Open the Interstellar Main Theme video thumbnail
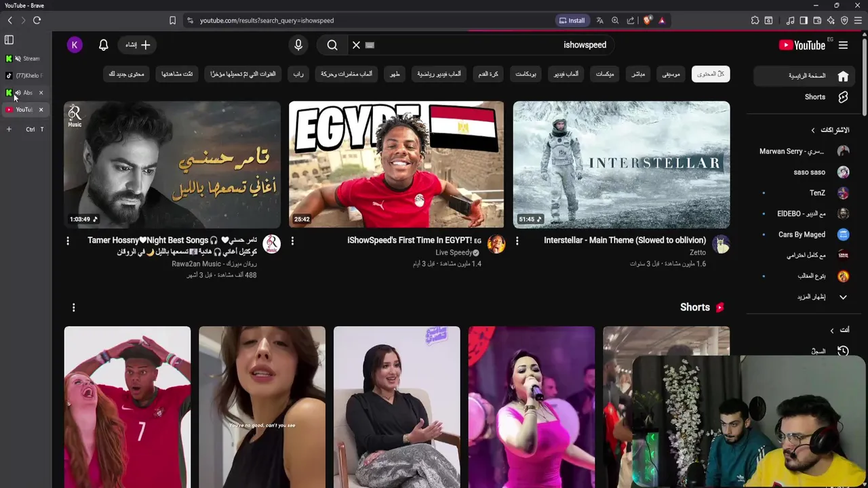 coord(621,165)
